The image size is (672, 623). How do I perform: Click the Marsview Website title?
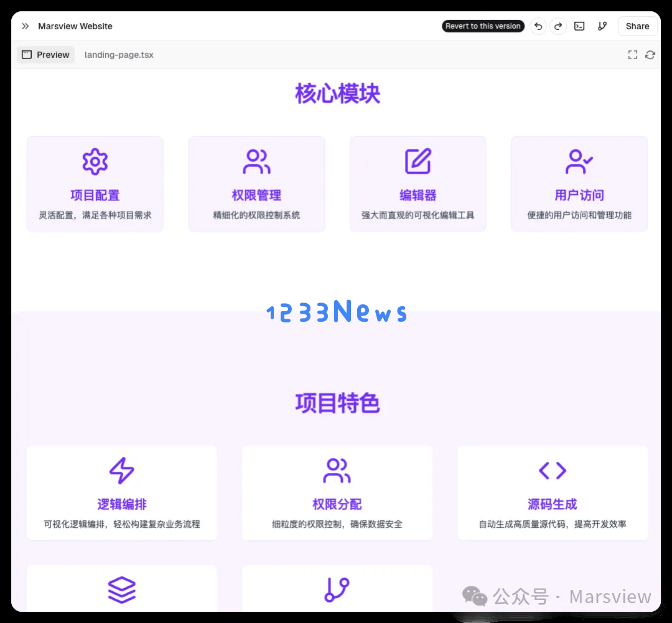[75, 26]
